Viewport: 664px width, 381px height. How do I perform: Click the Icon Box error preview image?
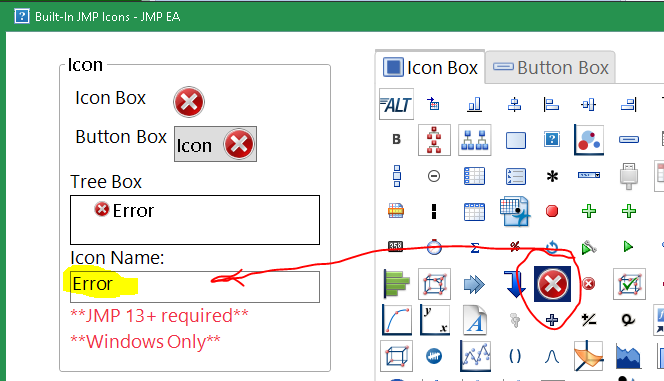coord(189,102)
